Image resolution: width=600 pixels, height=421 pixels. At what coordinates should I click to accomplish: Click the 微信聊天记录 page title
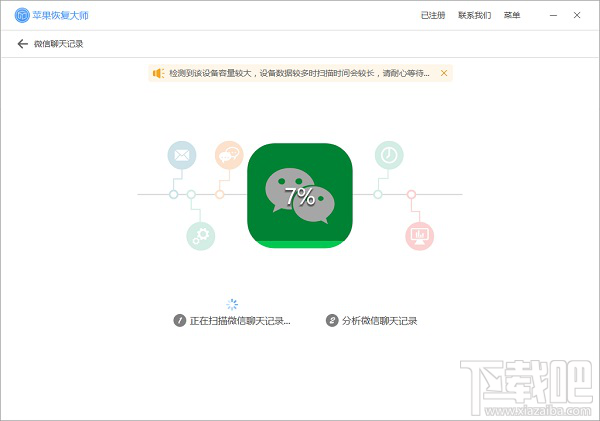(59, 44)
